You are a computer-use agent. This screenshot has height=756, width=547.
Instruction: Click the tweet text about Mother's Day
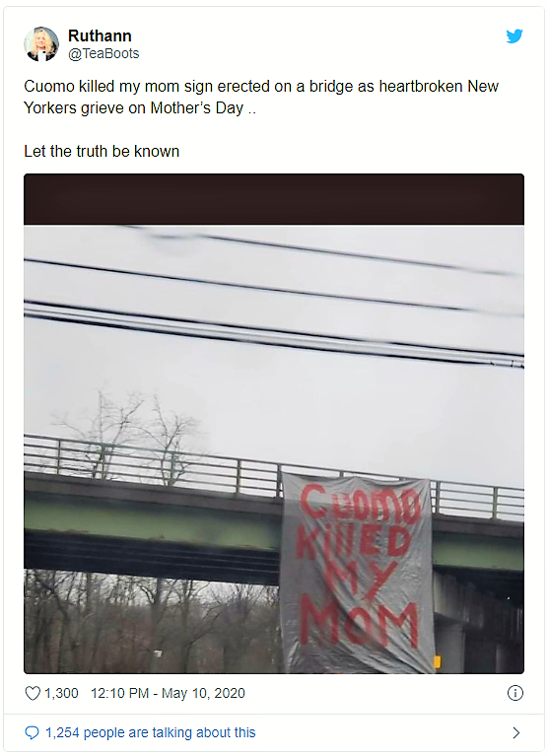[261, 97]
